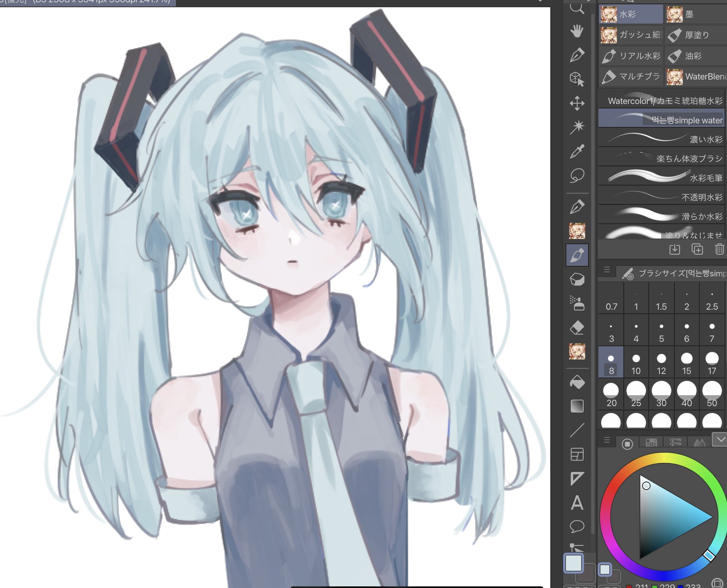Switch to the 水彩 sub tool group
This screenshot has width=727, height=588.
(x=631, y=14)
